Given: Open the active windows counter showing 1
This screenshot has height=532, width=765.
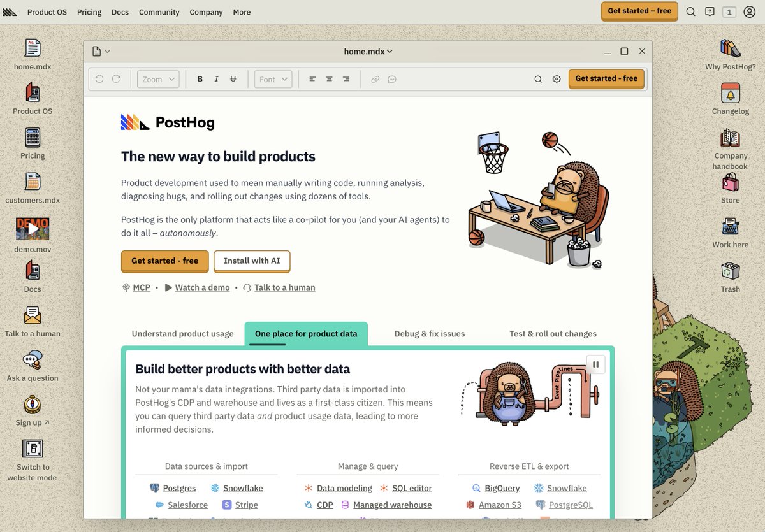Looking at the screenshot, I should 729,11.
